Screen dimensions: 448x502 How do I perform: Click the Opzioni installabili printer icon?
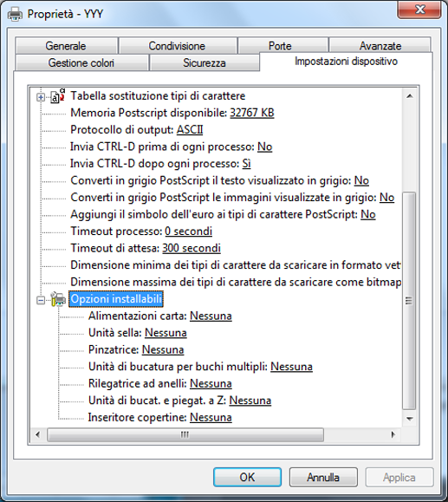58,299
